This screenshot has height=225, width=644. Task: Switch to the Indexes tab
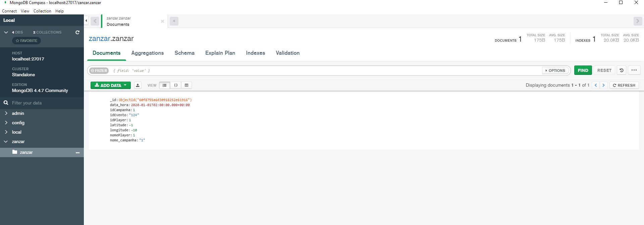(x=255, y=53)
